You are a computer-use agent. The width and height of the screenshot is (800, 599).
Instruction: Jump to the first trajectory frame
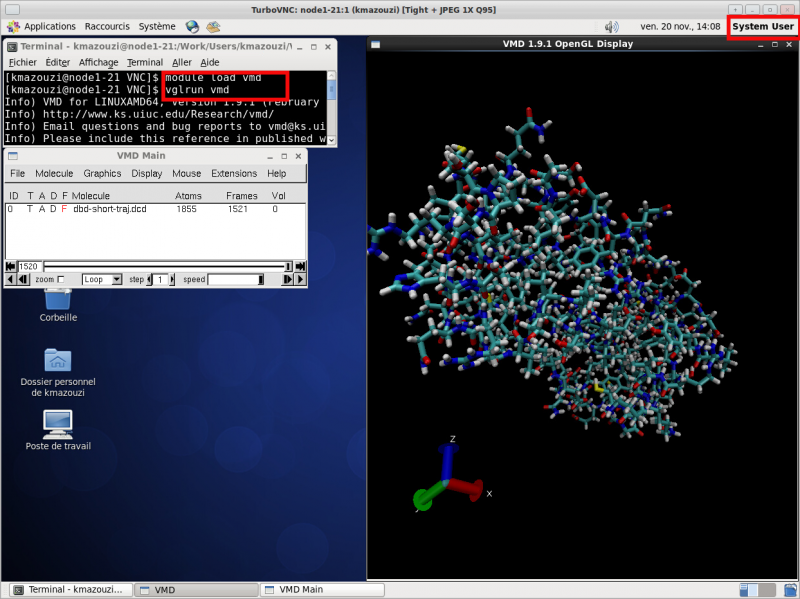pos(11,266)
